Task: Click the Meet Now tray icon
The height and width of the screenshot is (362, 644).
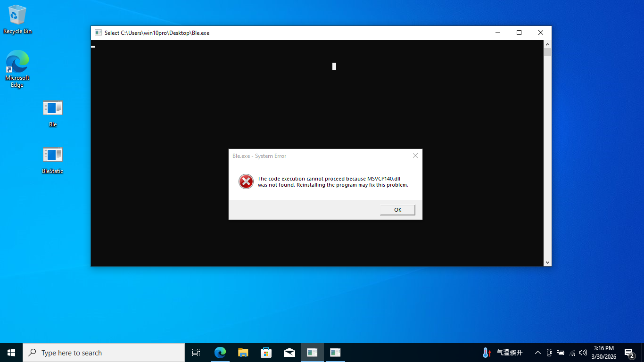Action: pyautogui.click(x=549, y=353)
